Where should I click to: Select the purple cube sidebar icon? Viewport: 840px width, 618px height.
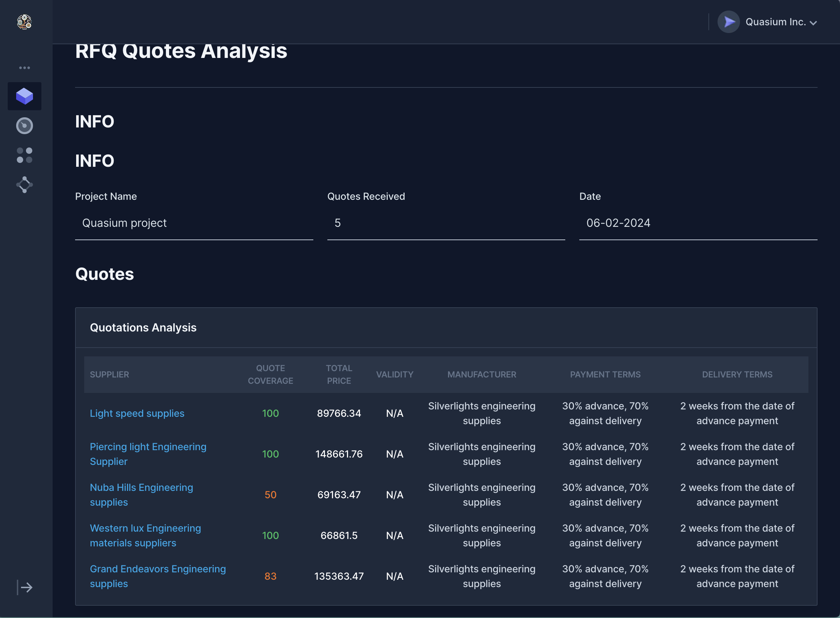(24, 96)
